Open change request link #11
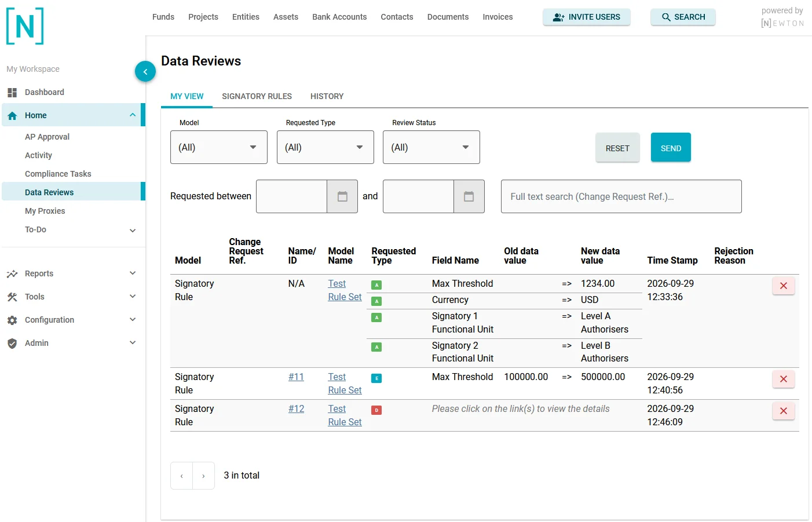 [x=296, y=377]
